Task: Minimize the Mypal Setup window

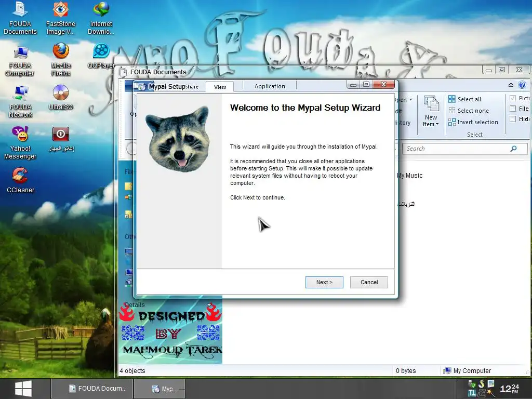Action: (x=353, y=85)
